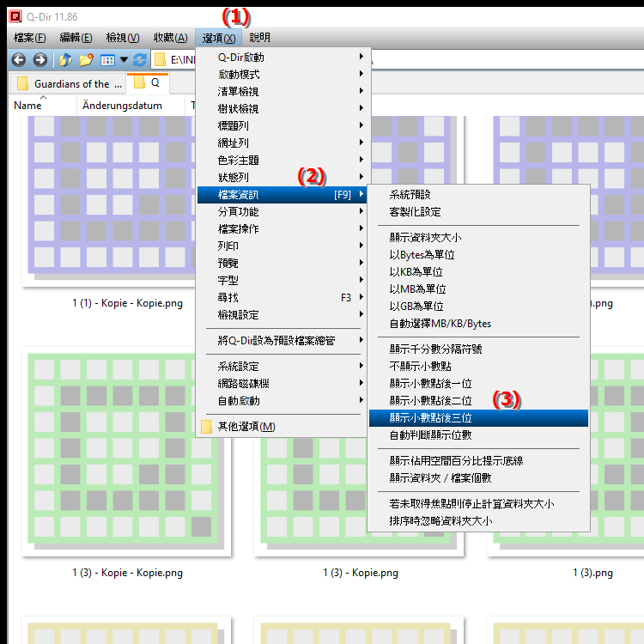Switch to Guardians of the ... tab
Viewport: 644px width, 644px height.
tap(68, 84)
